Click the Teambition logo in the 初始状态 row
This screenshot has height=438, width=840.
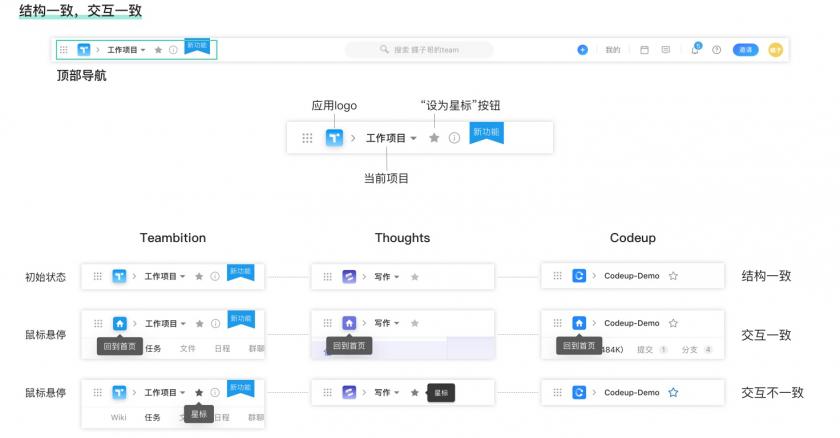click(x=119, y=276)
